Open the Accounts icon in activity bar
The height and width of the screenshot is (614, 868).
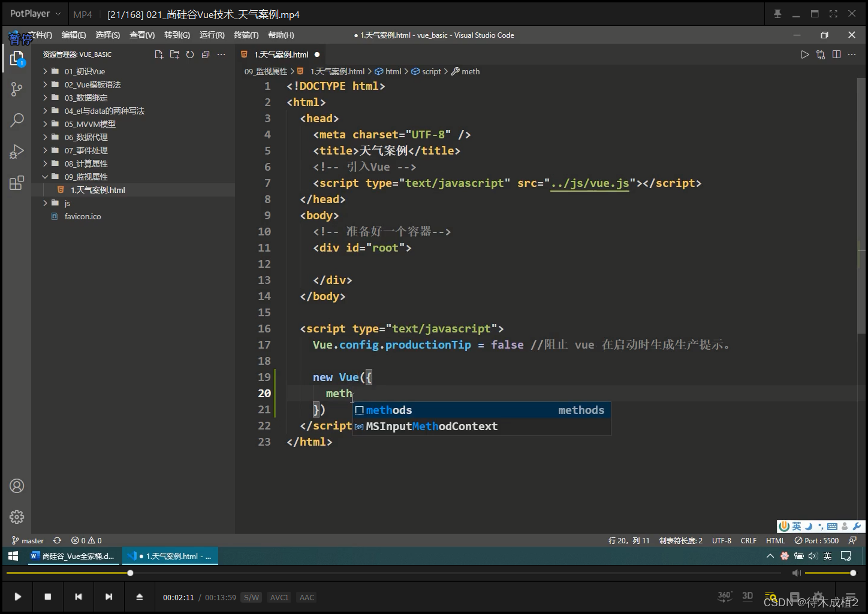point(17,486)
